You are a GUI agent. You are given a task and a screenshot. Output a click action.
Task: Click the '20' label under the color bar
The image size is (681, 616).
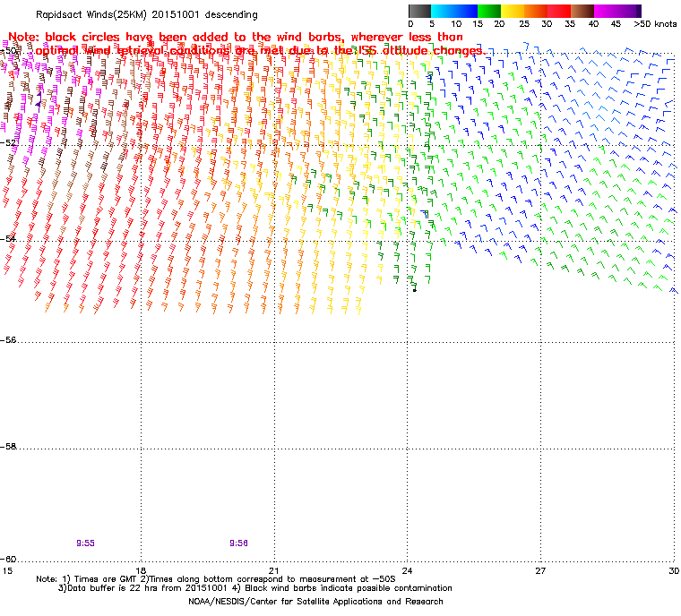(x=499, y=24)
